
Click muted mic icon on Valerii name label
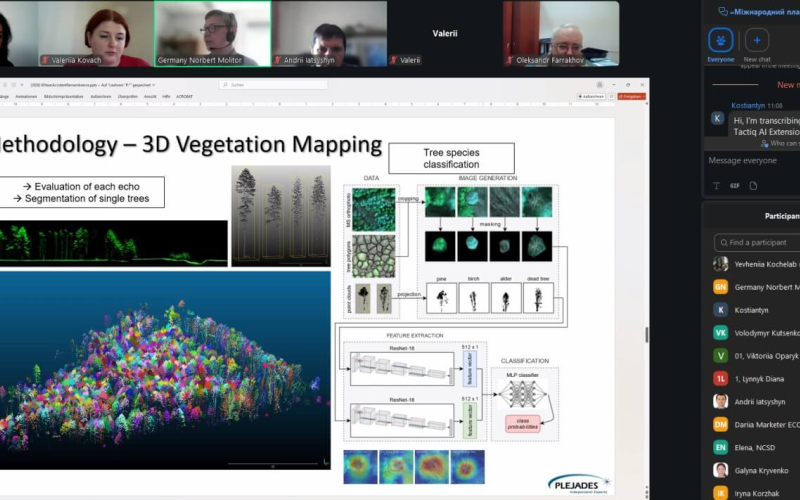[x=394, y=60]
